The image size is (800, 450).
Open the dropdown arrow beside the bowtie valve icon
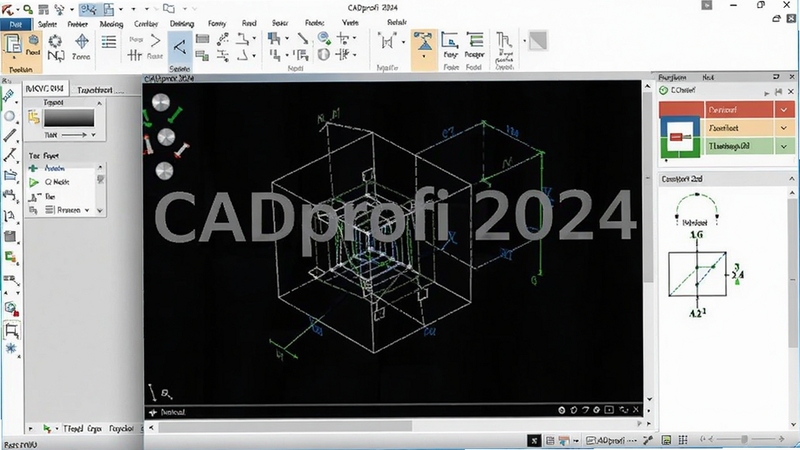[x=403, y=42]
